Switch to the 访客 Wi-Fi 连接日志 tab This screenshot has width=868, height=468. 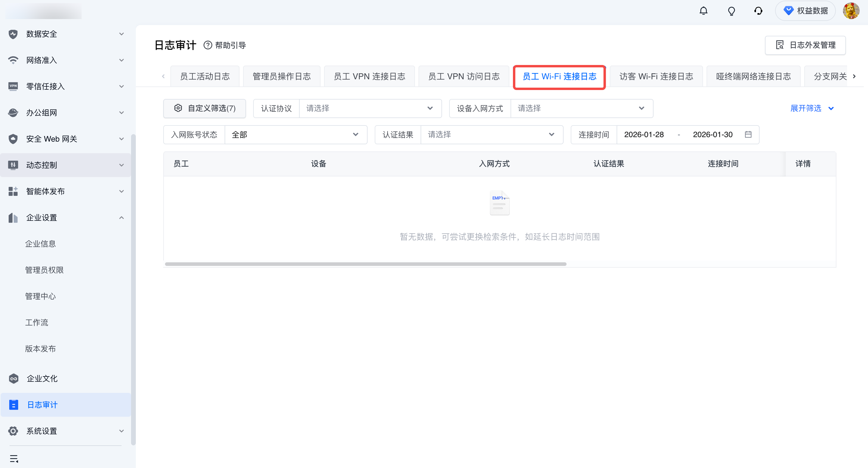(x=656, y=76)
